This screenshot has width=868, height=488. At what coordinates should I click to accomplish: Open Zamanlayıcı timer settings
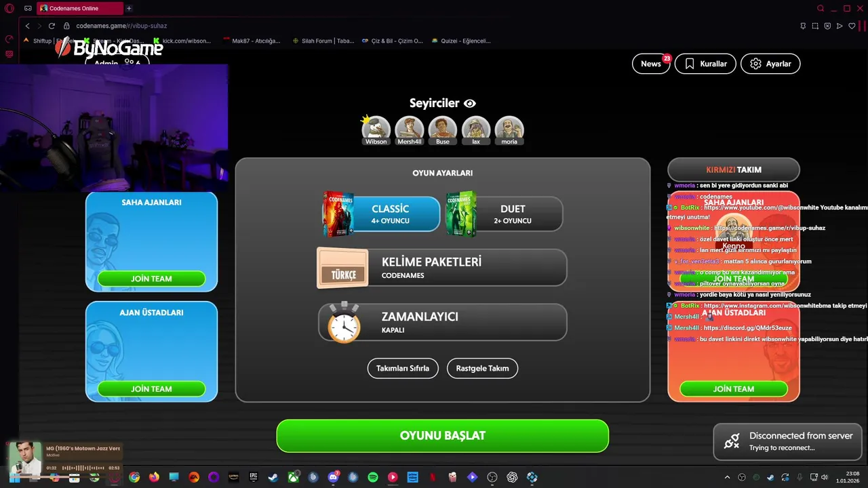point(442,322)
